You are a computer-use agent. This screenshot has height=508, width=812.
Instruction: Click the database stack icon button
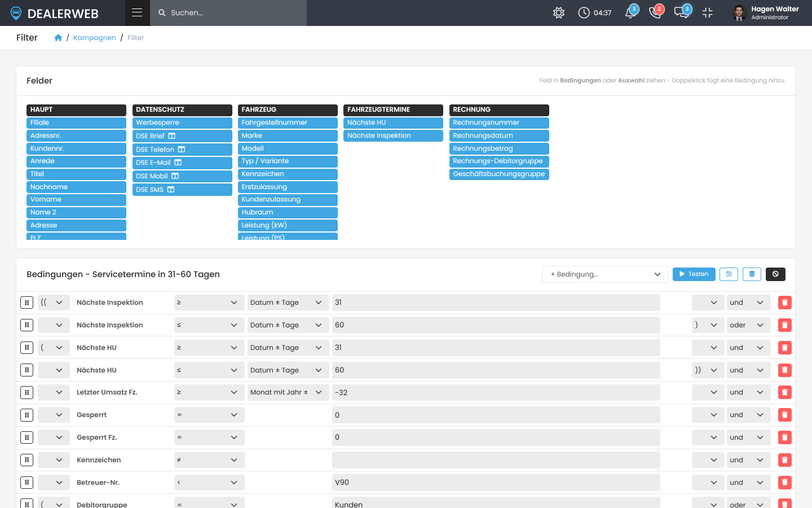[x=752, y=274]
